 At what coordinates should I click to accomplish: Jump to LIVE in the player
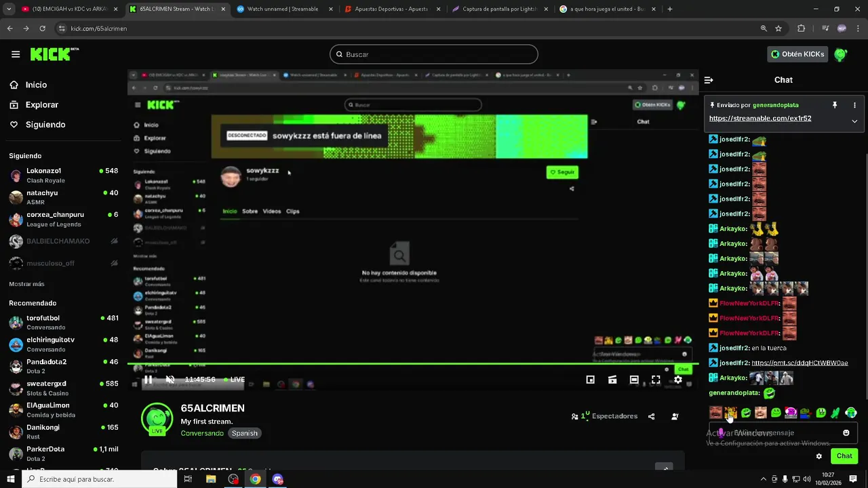tap(233, 380)
